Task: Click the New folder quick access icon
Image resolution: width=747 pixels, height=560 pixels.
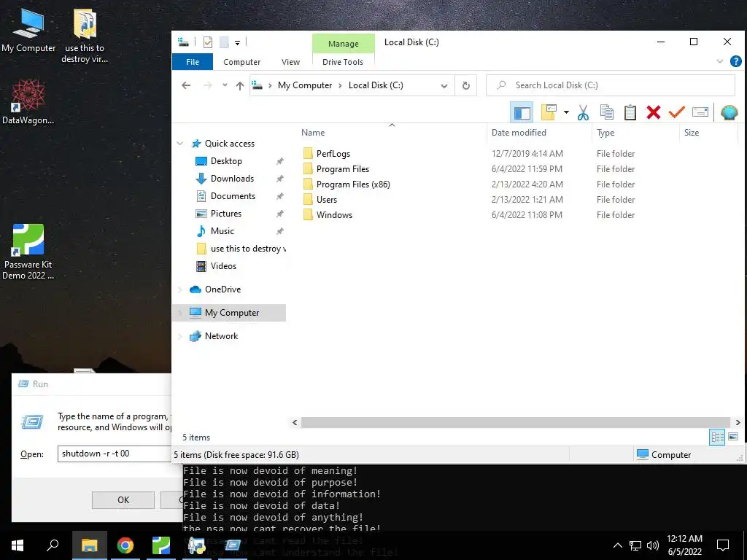Action: pyautogui.click(x=224, y=42)
